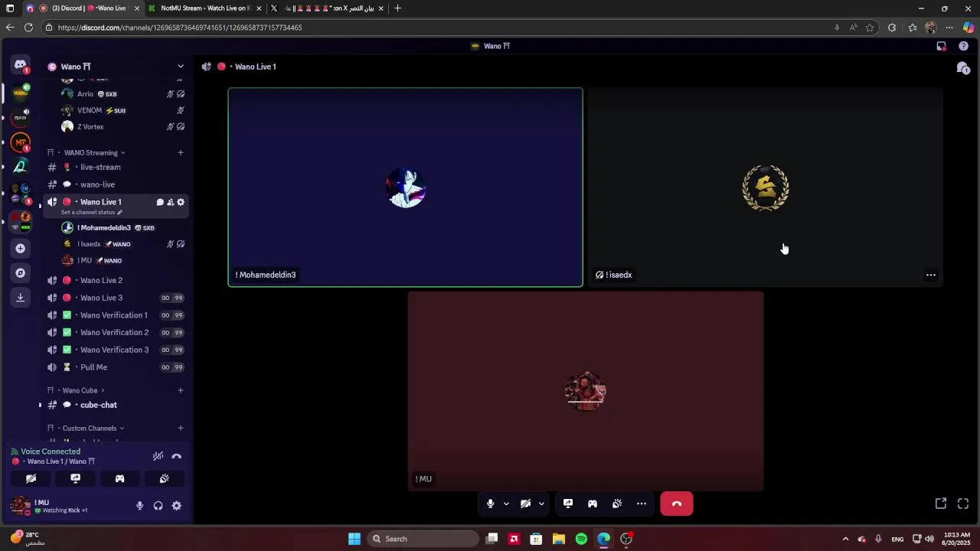Image resolution: width=980 pixels, height=551 pixels.
Task: Open more options on ! isaedx tile
Action: coord(931,275)
